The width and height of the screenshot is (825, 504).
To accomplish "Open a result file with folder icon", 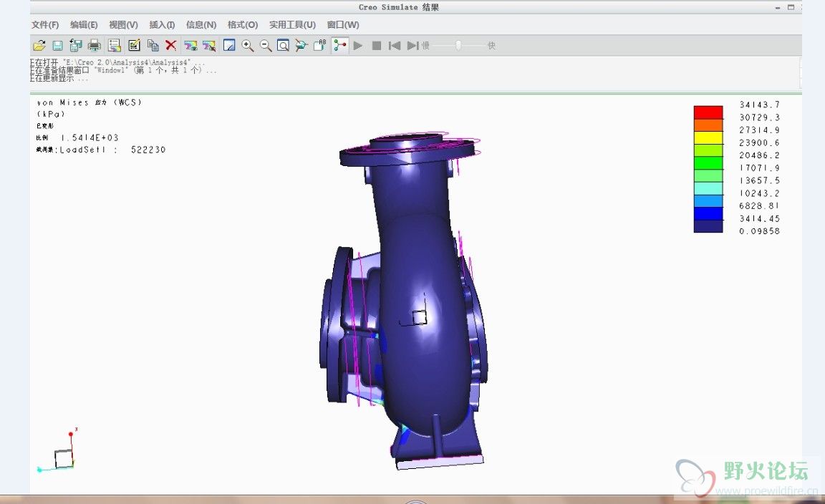I will point(39,46).
